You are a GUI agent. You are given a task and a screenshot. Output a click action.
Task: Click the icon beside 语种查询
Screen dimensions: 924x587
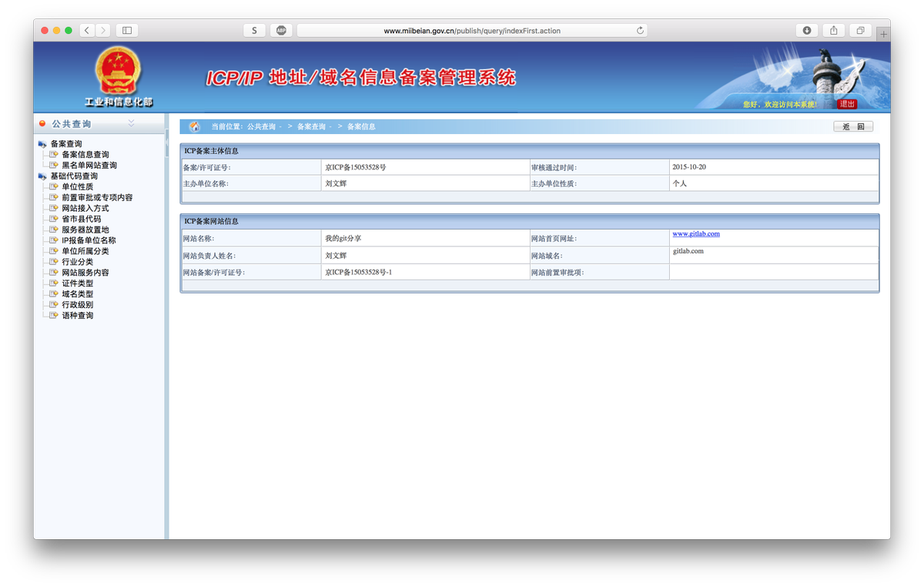pyautogui.click(x=54, y=316)
